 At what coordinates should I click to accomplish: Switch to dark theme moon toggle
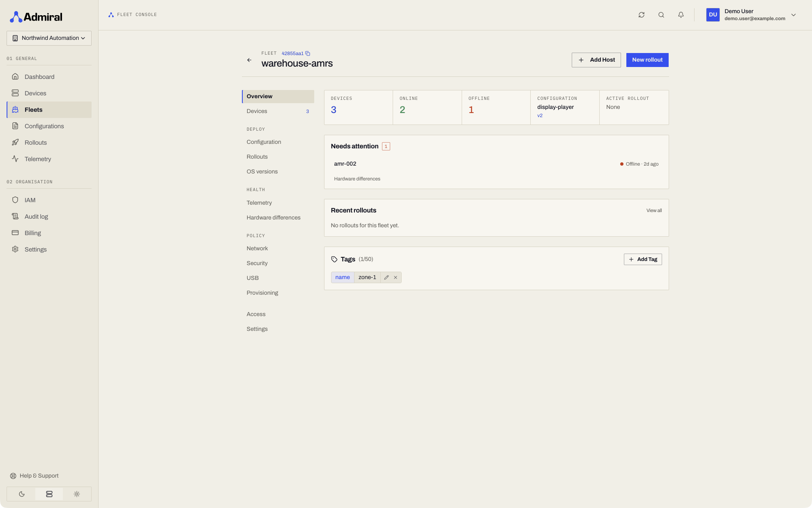coord(22,494)
